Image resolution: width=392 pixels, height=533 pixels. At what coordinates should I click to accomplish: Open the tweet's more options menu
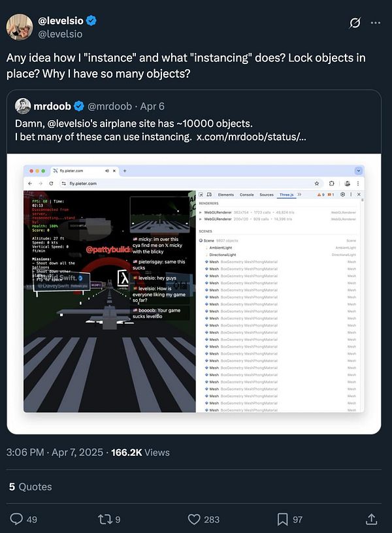375,23
